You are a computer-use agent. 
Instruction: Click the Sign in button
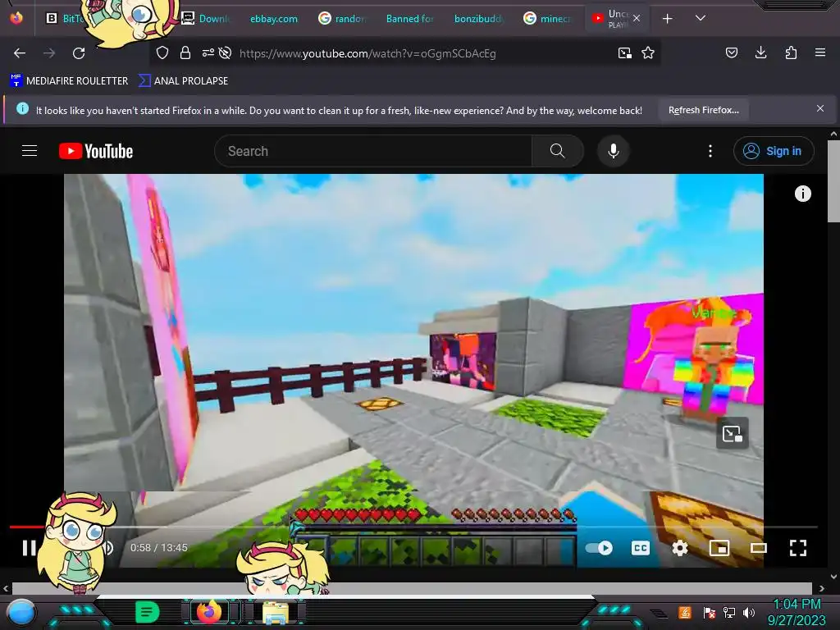click(x=774, y=151)
